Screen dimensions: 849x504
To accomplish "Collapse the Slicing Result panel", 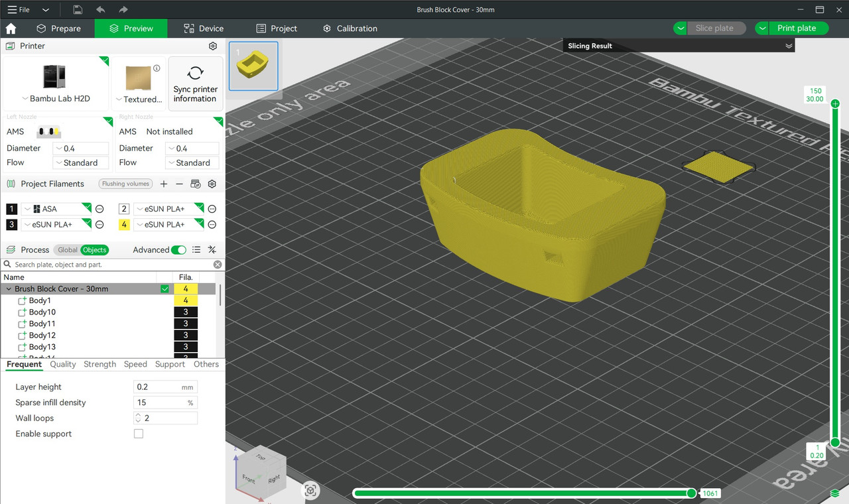I will [x=789, y=46].
